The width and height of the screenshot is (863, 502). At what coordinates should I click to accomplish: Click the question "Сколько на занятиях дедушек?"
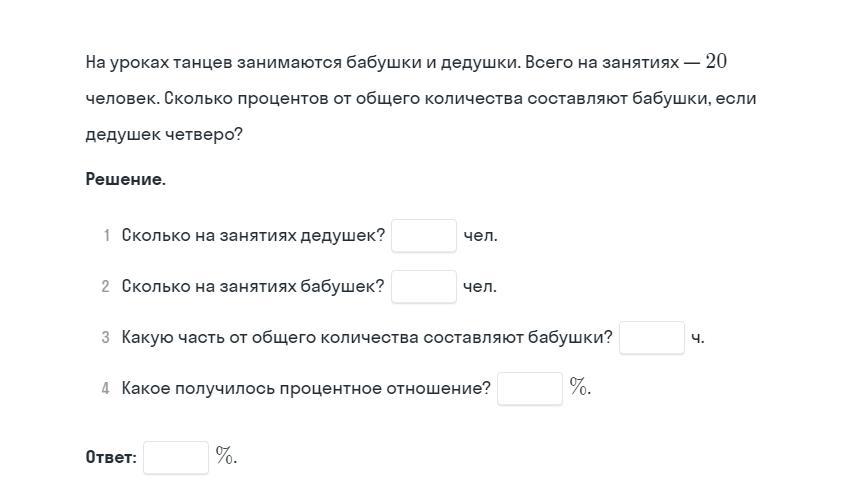coord(253,236)
